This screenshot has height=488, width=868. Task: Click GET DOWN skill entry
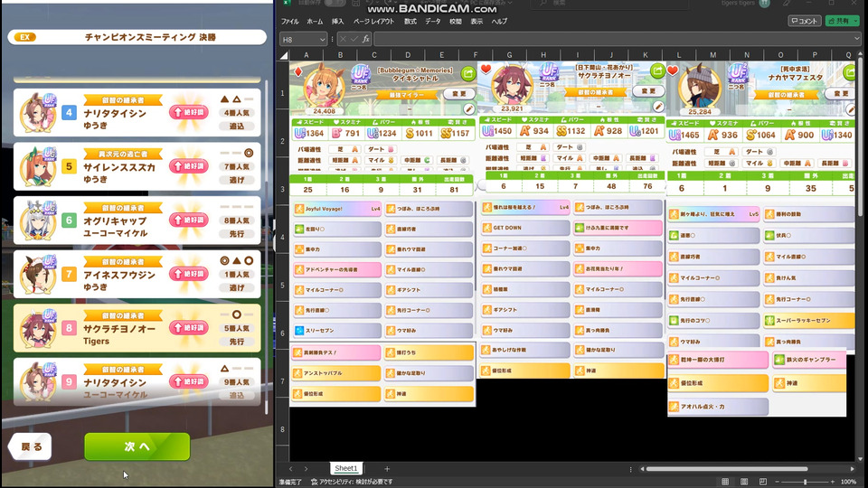[x=525, y=228]
